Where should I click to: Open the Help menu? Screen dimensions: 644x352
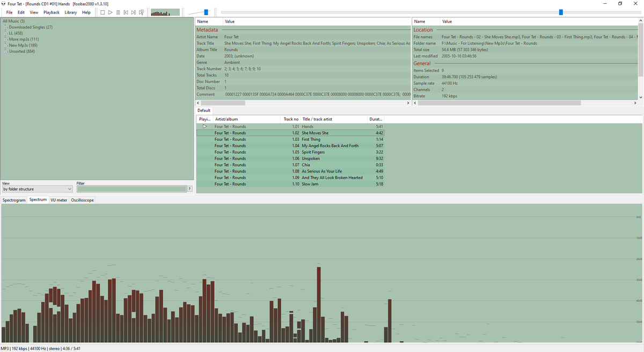click(x=86, y=12)
